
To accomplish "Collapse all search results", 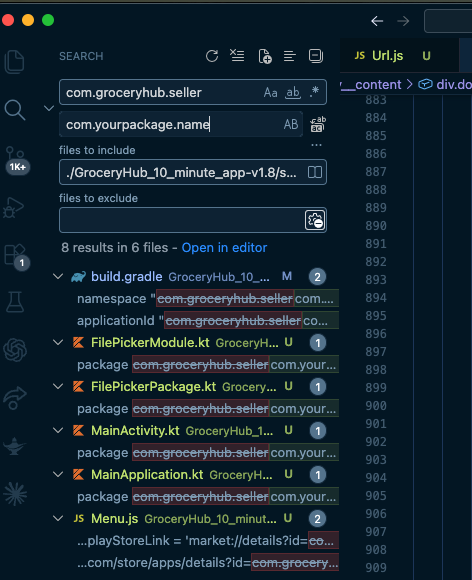I will [x=316, y=56].
